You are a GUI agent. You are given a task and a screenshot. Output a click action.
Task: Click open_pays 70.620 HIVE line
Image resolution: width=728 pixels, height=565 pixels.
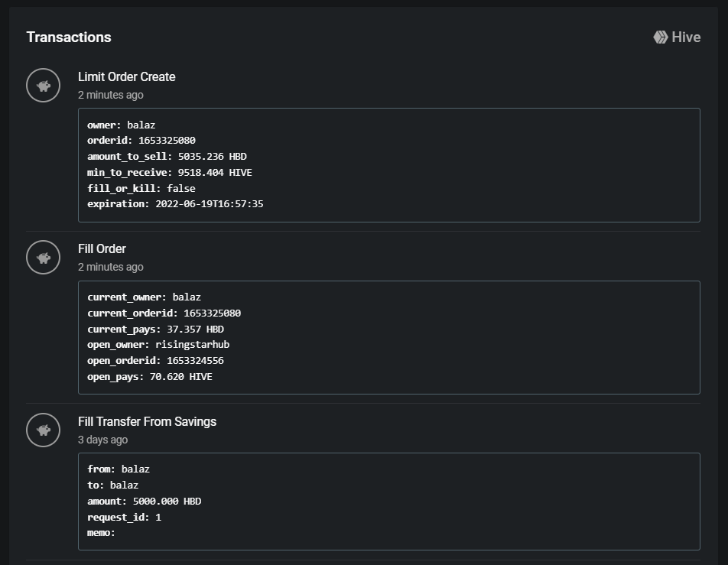coord(150,377)
